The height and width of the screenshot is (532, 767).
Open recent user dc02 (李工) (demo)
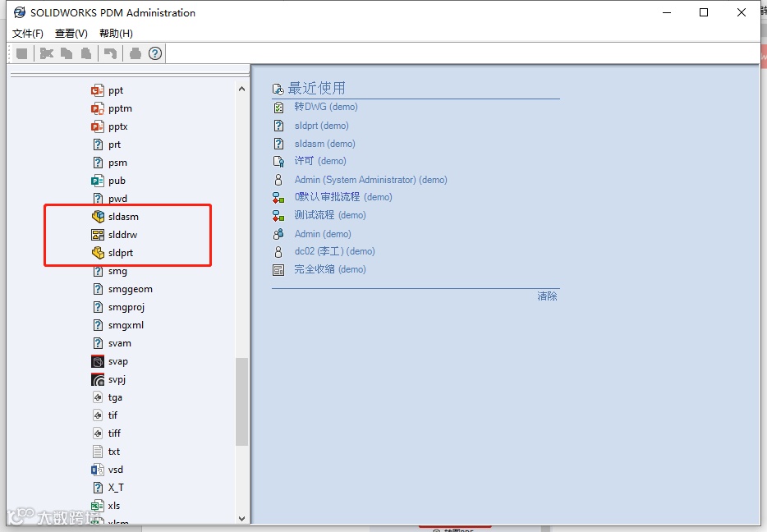[x=334, y=251]
